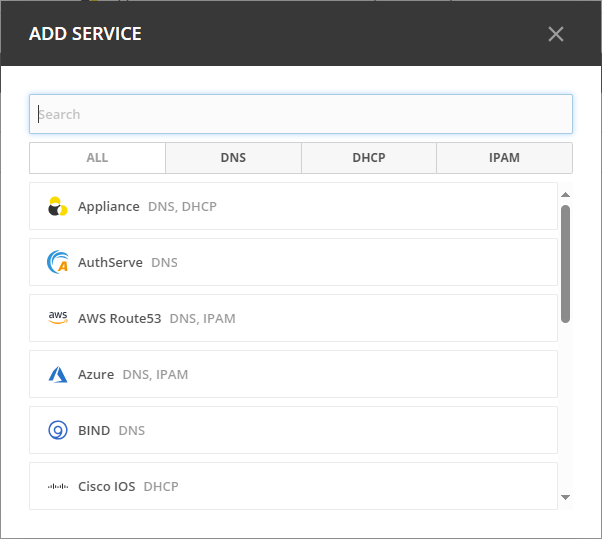The width and height of the screenshot is (602, 539).
Task: Show only DHCP services tab
Action: point(369,158)
